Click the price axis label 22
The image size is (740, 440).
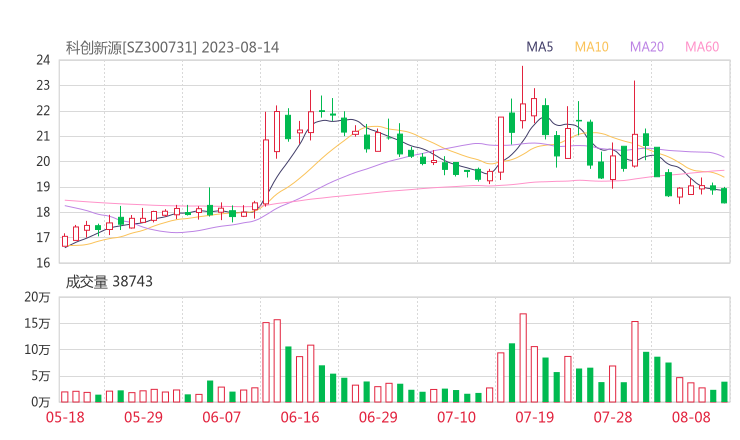click(x=43, y=111)
